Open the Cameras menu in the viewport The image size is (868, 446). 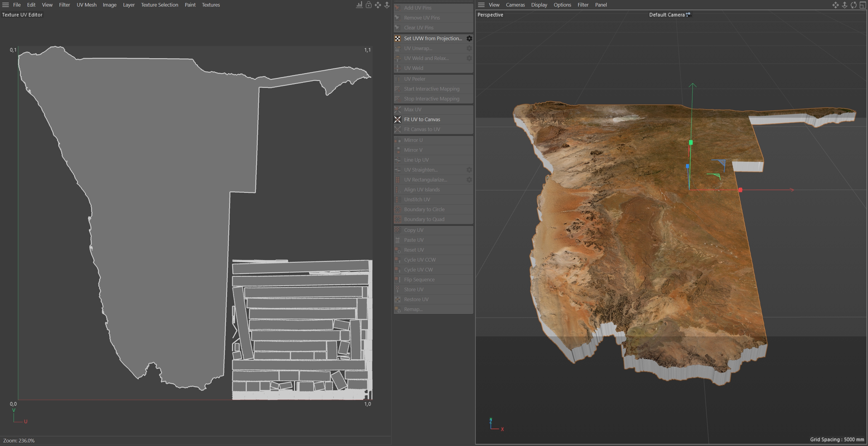(515, 5)
